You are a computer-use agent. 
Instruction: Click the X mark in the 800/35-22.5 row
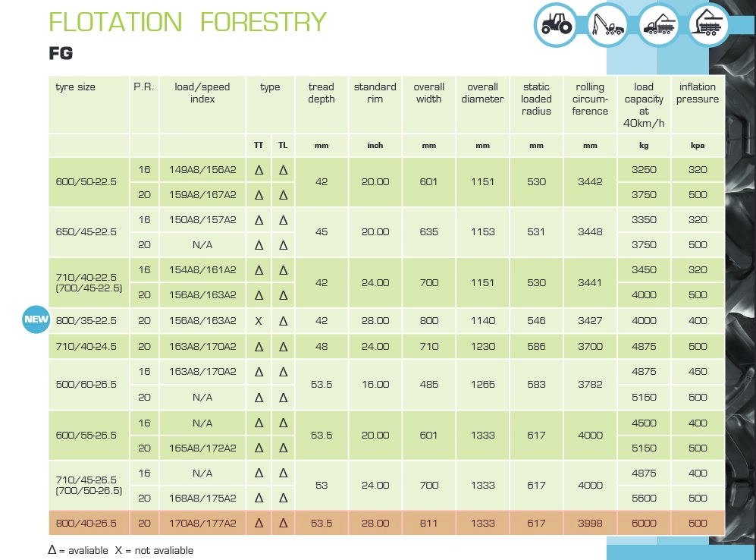pyautogui.click(x=259, y=321)
